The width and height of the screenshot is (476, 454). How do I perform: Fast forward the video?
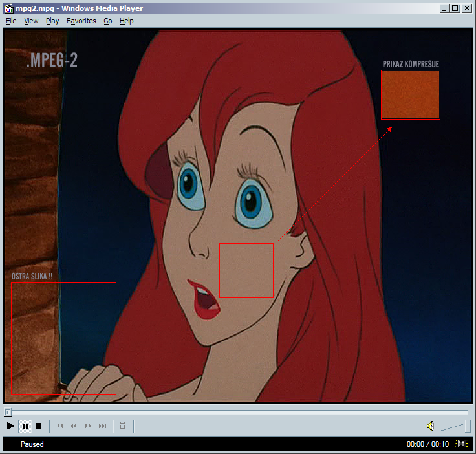88,426
